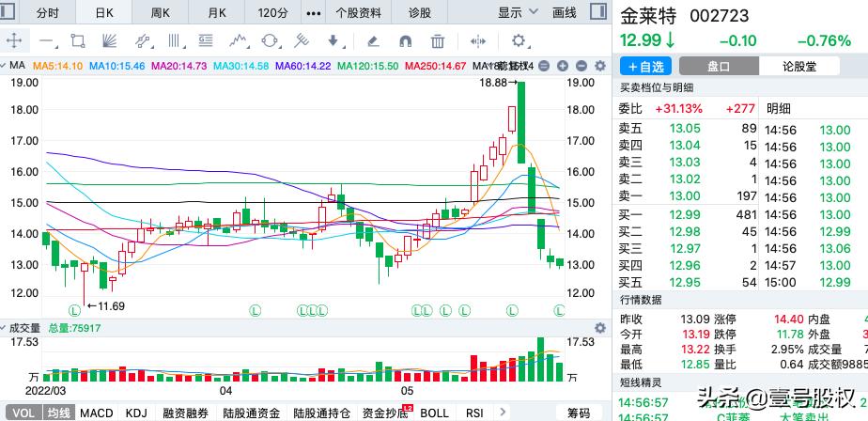868x421 pixels.
Task: Select the parallel channel line tool
Action: 142,41
